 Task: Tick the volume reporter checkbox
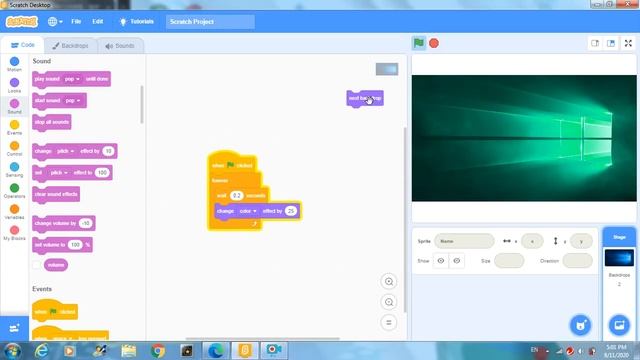[x=36, y=265]
